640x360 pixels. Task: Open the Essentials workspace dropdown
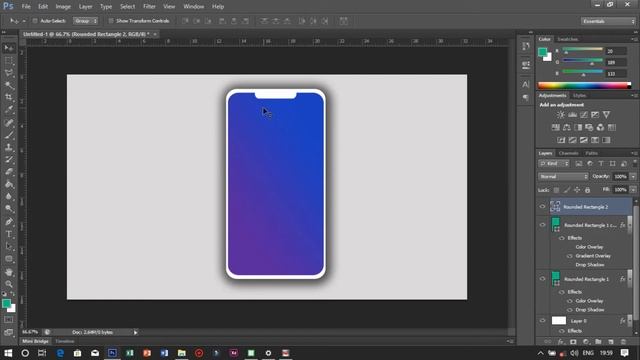click(x=608, y=21)
